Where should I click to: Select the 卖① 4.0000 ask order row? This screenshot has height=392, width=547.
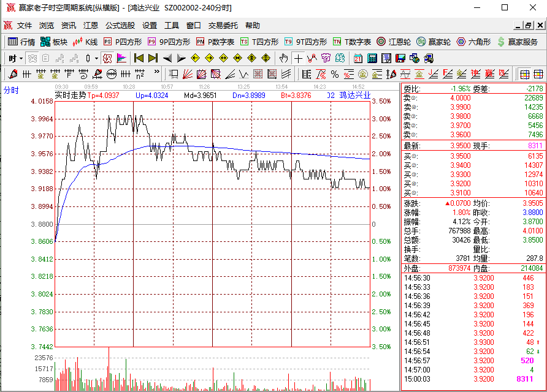(x=473, y=98)
